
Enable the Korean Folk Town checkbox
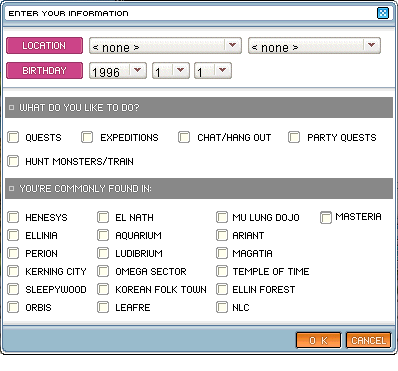coord(103,289)
